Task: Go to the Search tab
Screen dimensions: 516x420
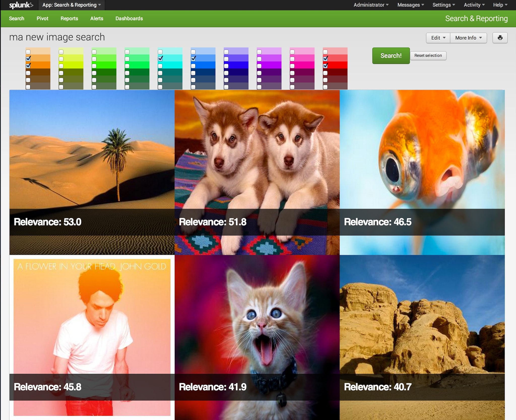Action: [x=17, y=18]
